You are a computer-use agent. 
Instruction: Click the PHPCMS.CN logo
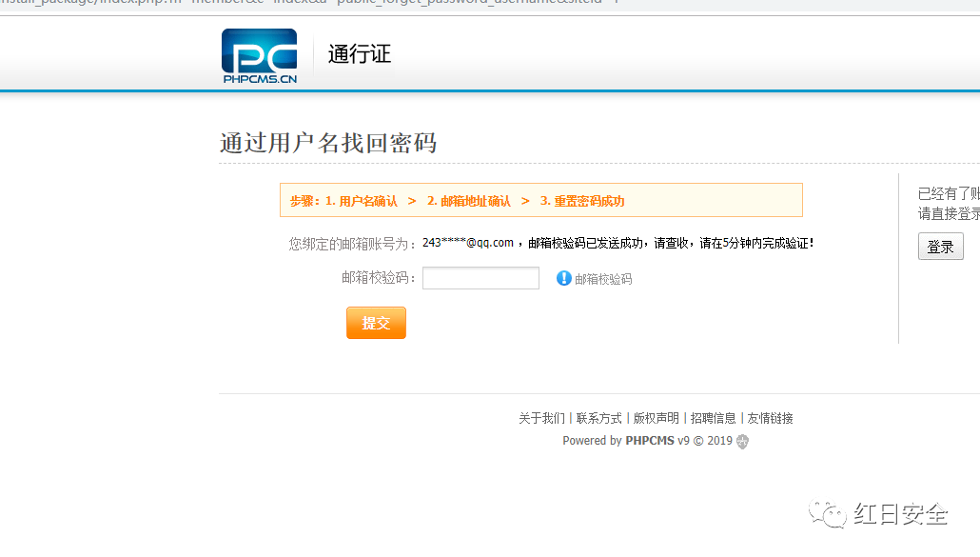click(259, 56)
